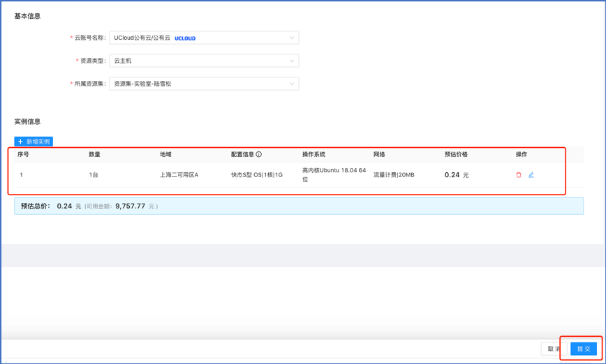Click the 配置信息 column header

click(242, 154)
